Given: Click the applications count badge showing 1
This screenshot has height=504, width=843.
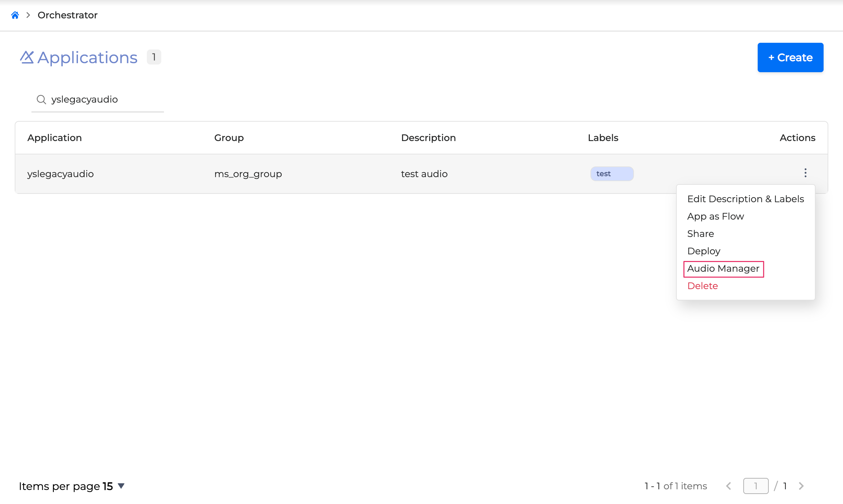Looking at the screenshot, I should click(154, 57).
